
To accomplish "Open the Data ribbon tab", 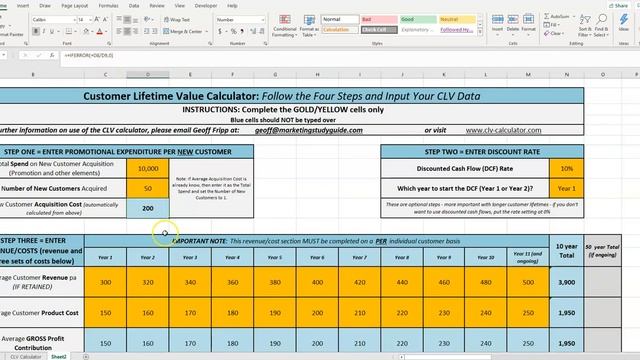I will coord(134,6).
